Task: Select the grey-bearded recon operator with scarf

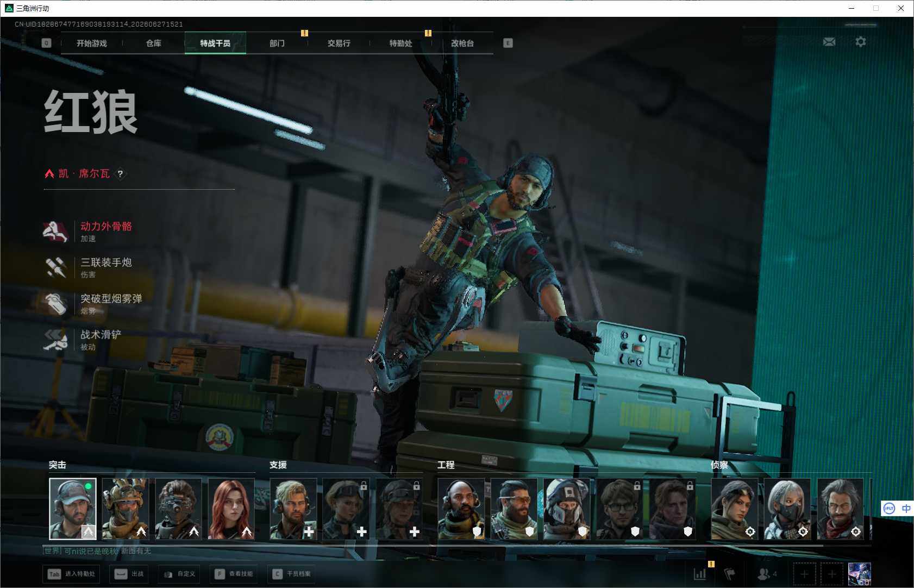Action: tap(840, 509)
